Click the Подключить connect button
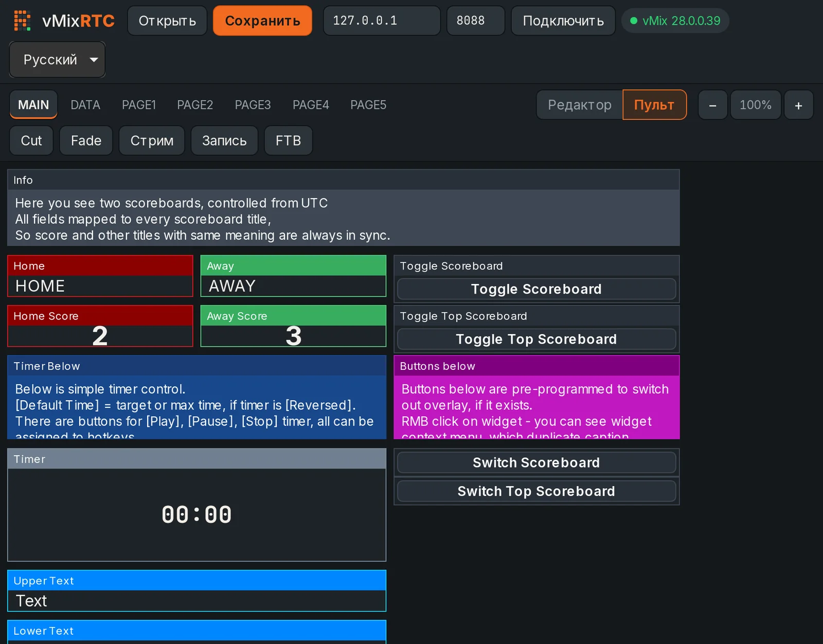The width and height of the screenshot is (823, 644). [x=563, y=21]
